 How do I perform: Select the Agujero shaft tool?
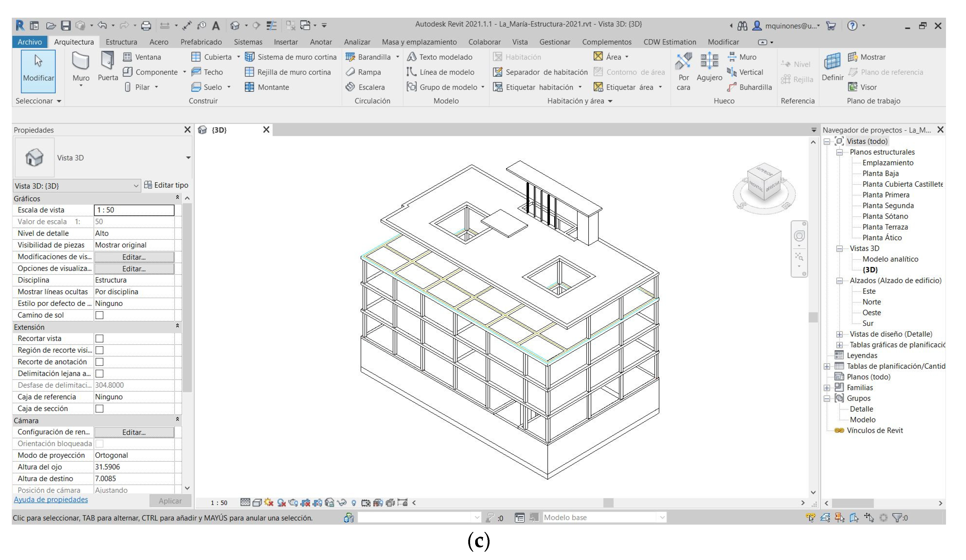[x=710, y=67]
